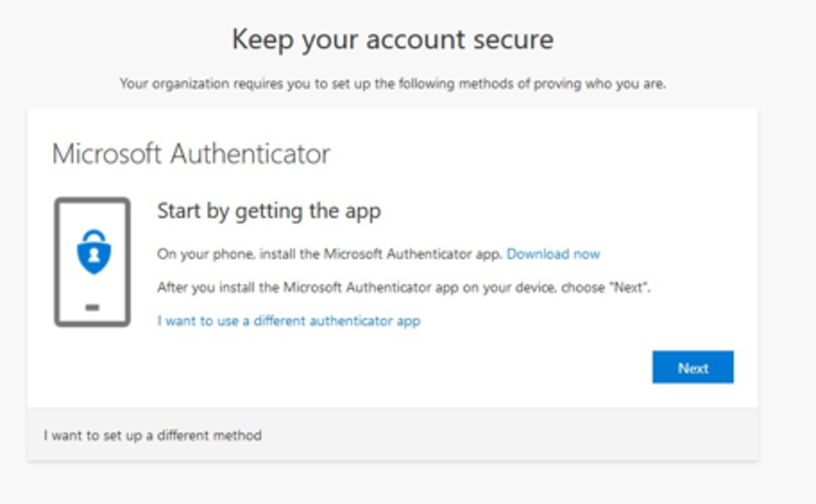Click the 'Microsoft Authenticator' card title

[x=190, y=154]
